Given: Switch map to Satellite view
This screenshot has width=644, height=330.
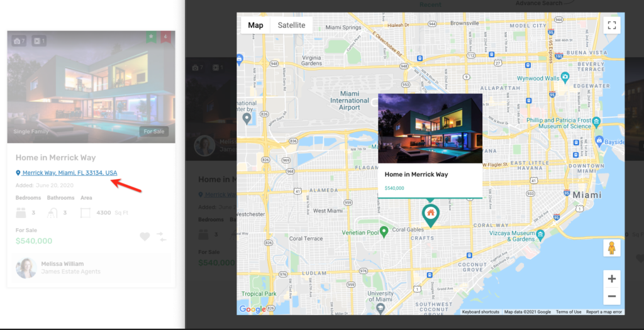Looking at the screenshot, I should pos(291,25).
